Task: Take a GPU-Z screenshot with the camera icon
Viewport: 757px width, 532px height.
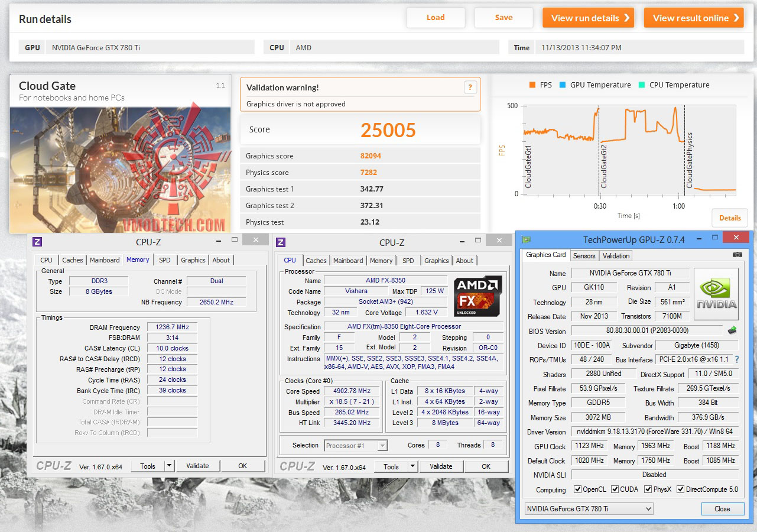Action: [x=737, y=255]
